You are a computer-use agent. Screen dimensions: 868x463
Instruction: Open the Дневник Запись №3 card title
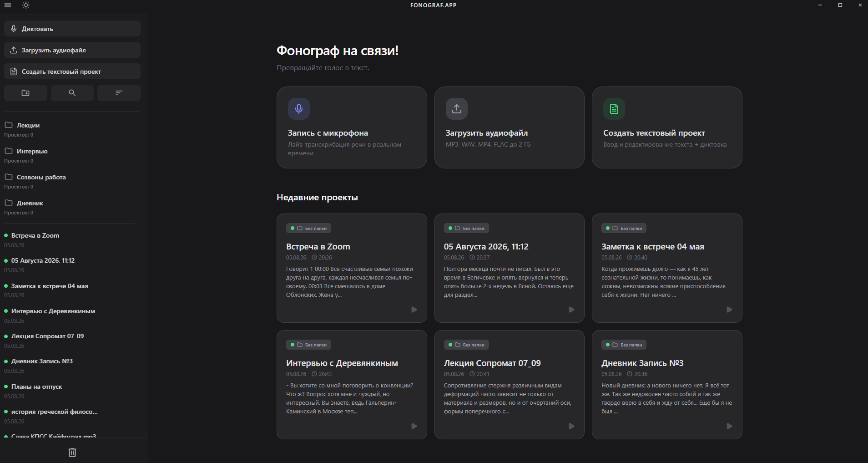click(642, 363)
